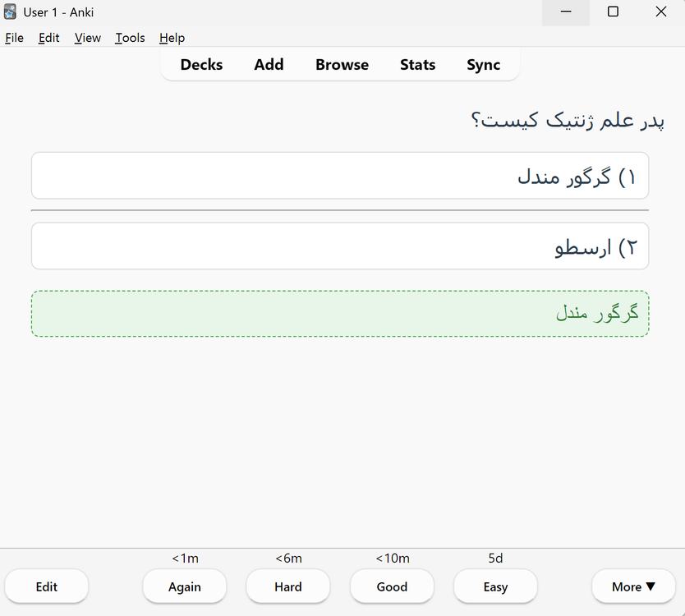Open the View menu
The width and height of the screenshot is (685, 616).
[x=87, y=38]
